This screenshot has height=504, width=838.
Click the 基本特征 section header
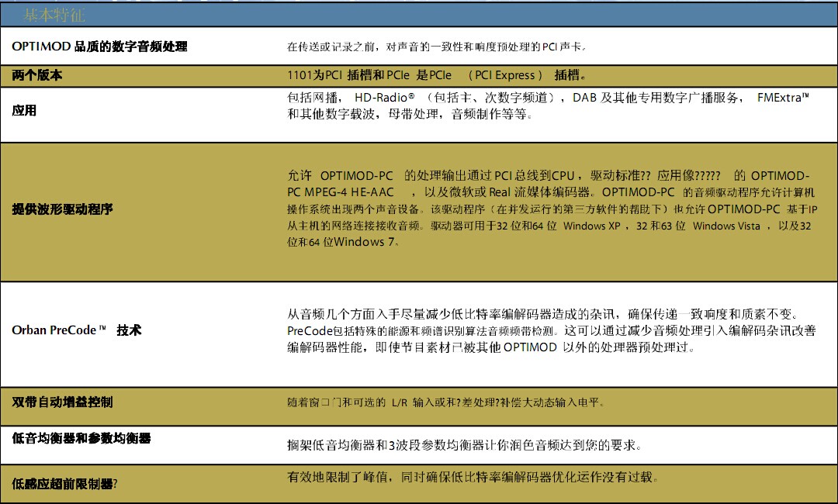[x=54, y=15]
